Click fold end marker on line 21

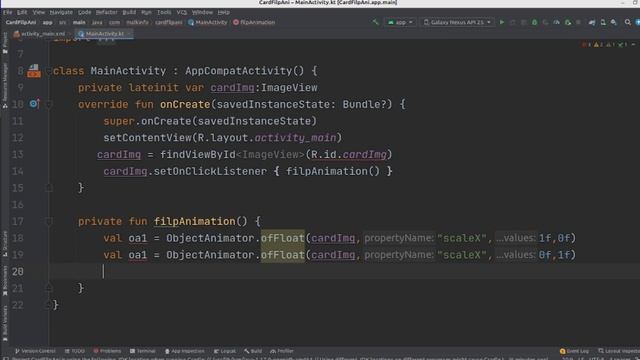(x=49, y=288)
